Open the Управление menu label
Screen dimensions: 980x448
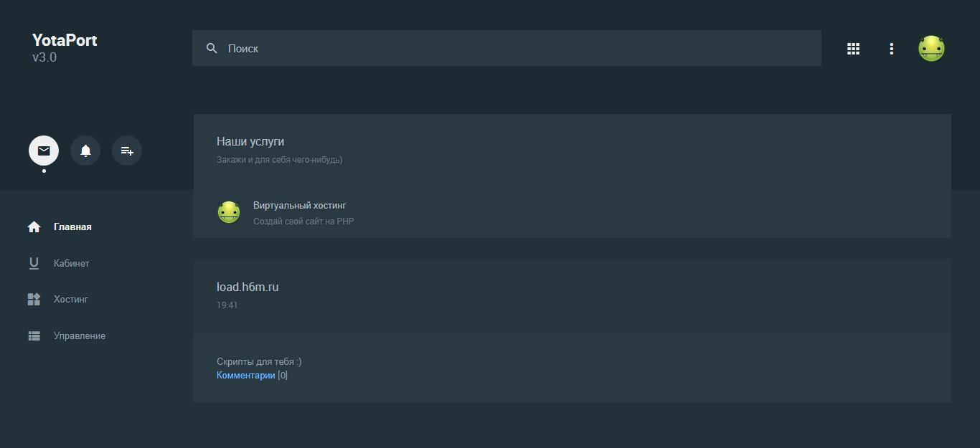pyautogui.click(x=80, y=336)
